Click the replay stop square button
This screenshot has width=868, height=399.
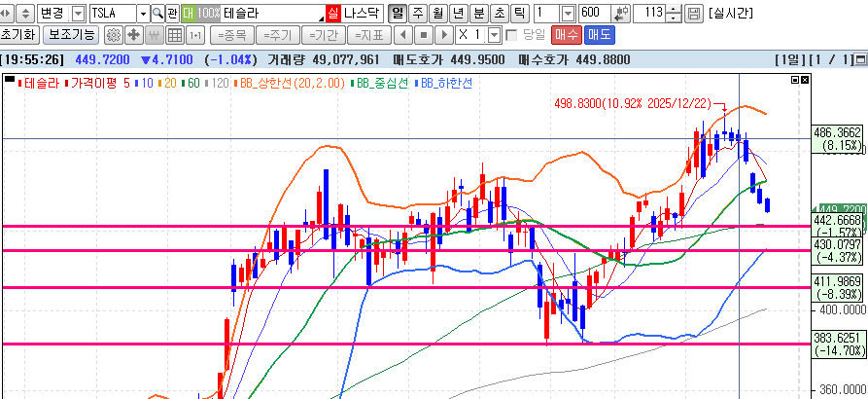click(424, 35)
